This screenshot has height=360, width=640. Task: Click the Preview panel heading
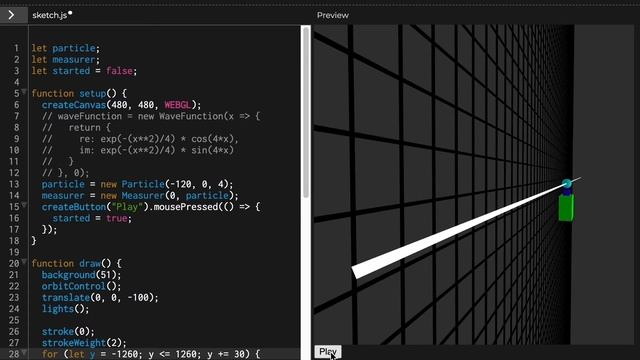click(333, 16)
